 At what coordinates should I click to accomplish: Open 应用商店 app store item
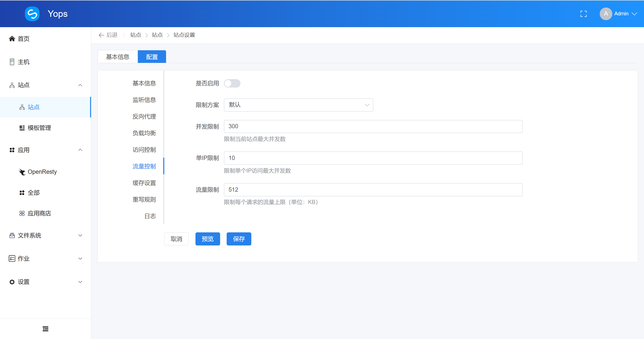(39, 214)
